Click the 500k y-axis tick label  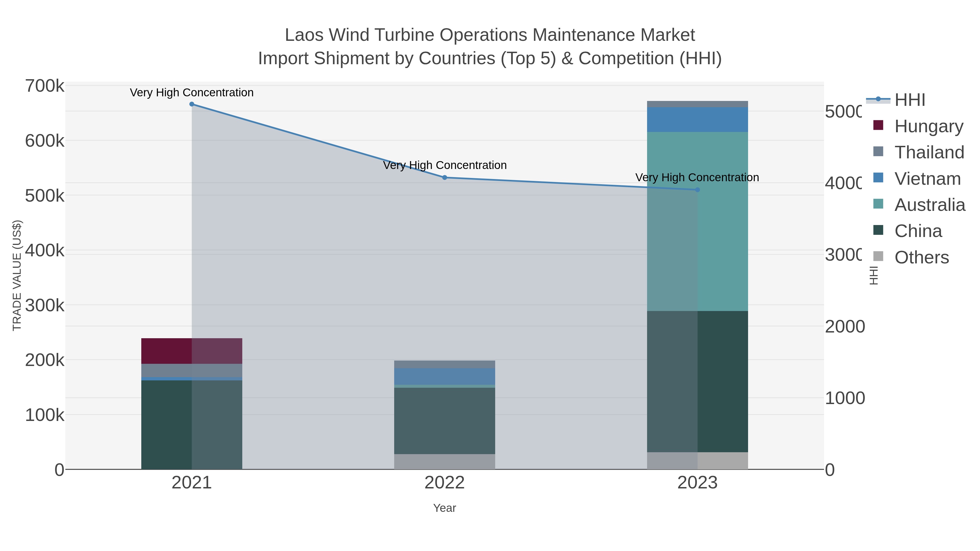(x=45, y=196)
